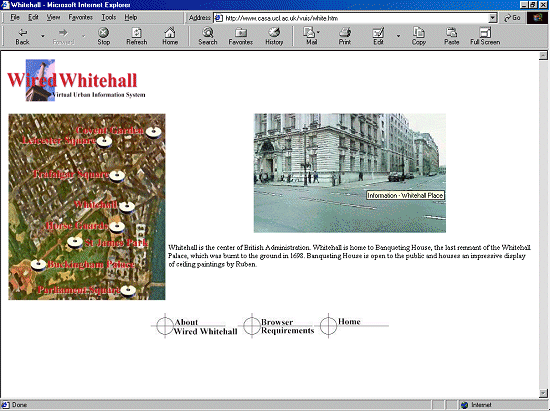Click the Browser Requirements crosshair icon
This screenshot has height=411, width=550.
tap(251, 326)
